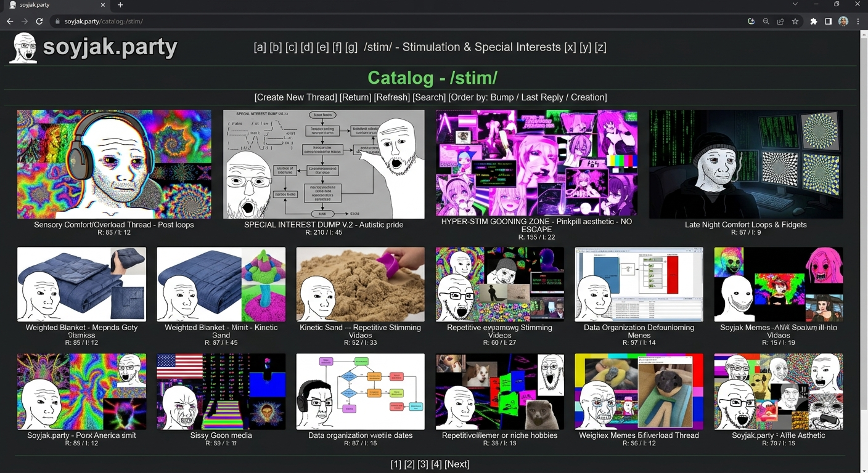
Task: Open SPECIAL INTEREST DUMP V.2 thread thumbnail
Action: point(324,164)
